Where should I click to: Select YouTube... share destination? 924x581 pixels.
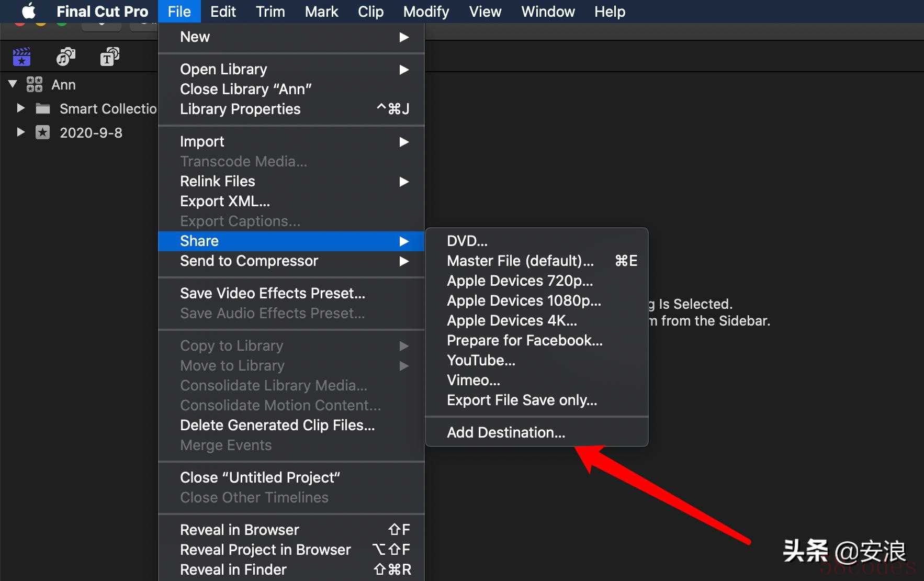click(x=537, y=361)
